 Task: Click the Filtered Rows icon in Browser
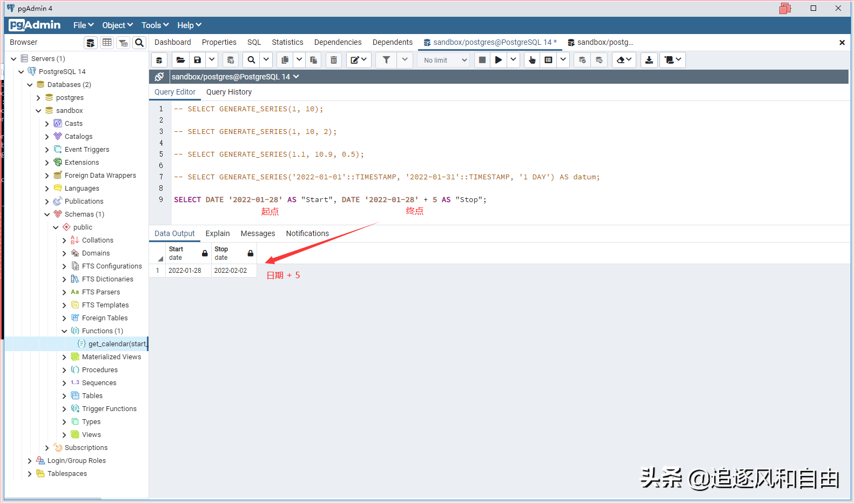pyautogui.click(x=123, y=43)
